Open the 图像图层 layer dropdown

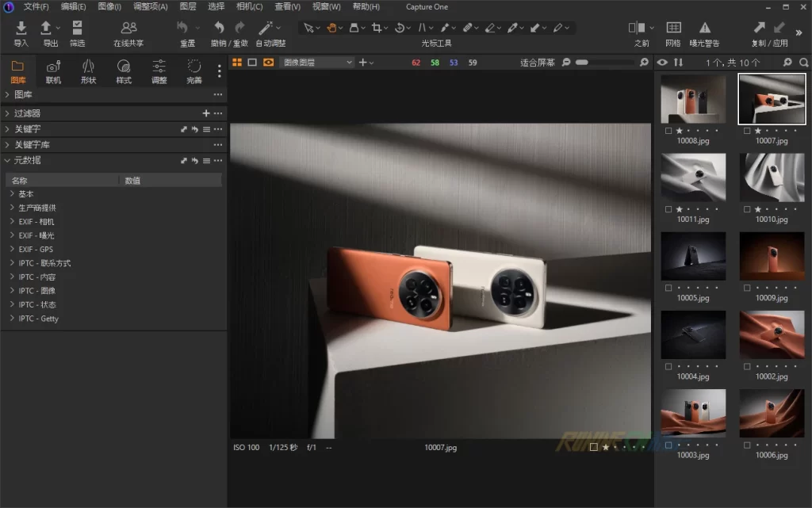pos(319,62)
